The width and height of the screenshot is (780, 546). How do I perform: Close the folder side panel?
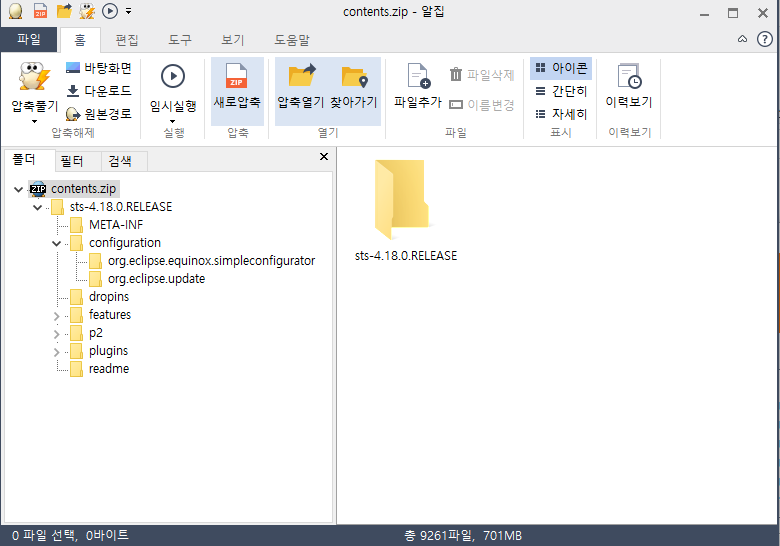click(324, 157)
